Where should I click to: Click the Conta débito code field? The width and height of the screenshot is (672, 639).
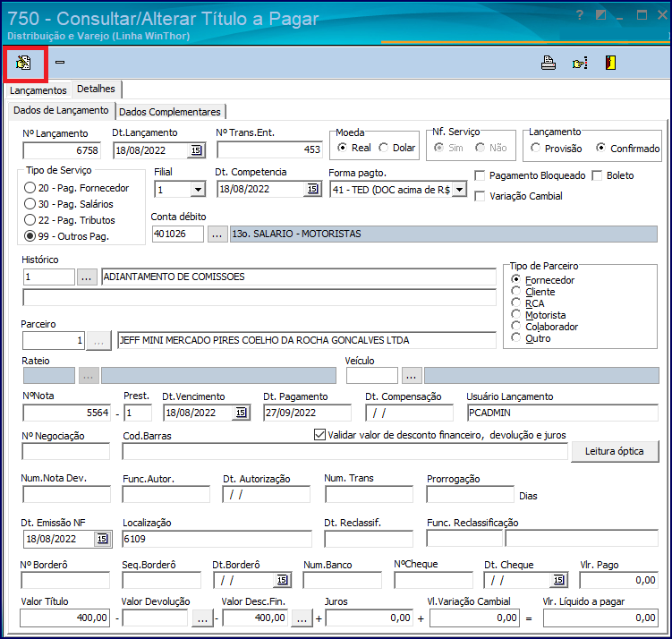click(178, 234)
